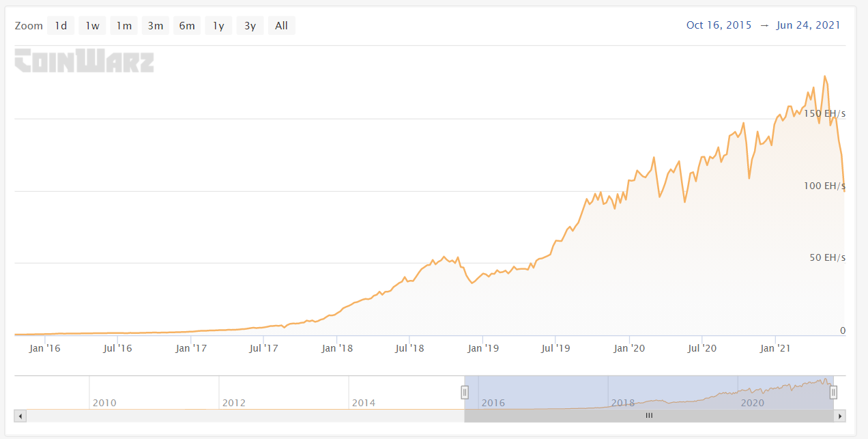868x439 pixels.
Task: Edit the start date Oct 16, 2015
Action: click(x=719, y=25)
